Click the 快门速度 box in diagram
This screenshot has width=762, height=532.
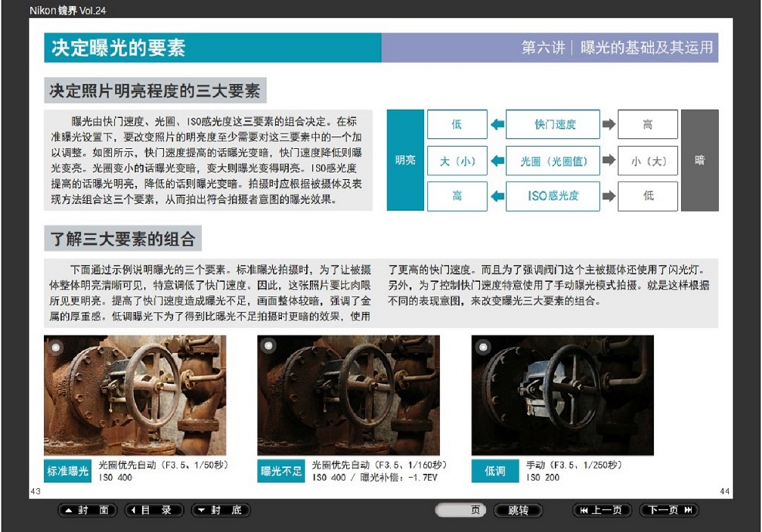tap(553, 124)
